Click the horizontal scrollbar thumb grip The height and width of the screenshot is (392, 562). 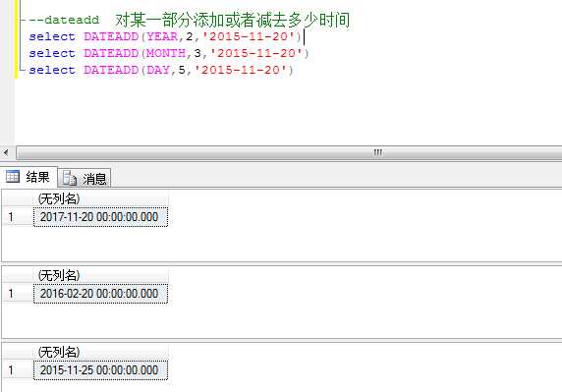[x=377, y=152]
